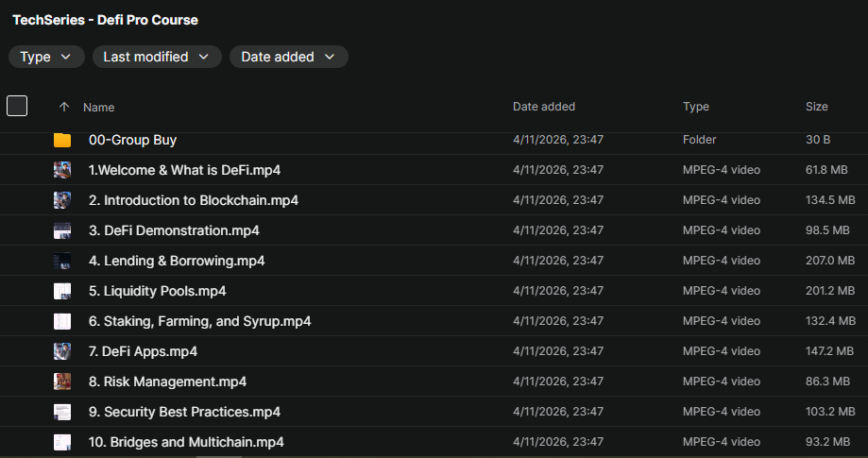This screenshot has width=868, height=458.
Task: Click the thumbnail icon of 4. Lending & Borrowing.mp4
Action: (x=62, y=261)
